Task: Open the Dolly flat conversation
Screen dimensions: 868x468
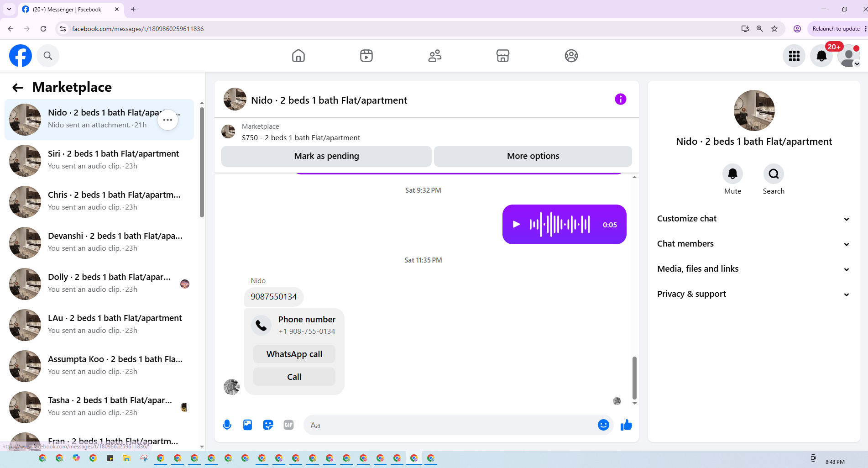Action: point(99,284)
